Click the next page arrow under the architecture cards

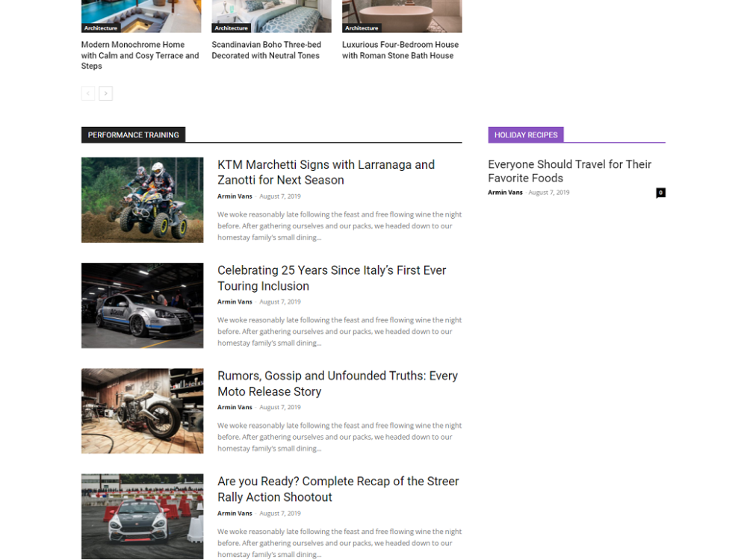106,93
